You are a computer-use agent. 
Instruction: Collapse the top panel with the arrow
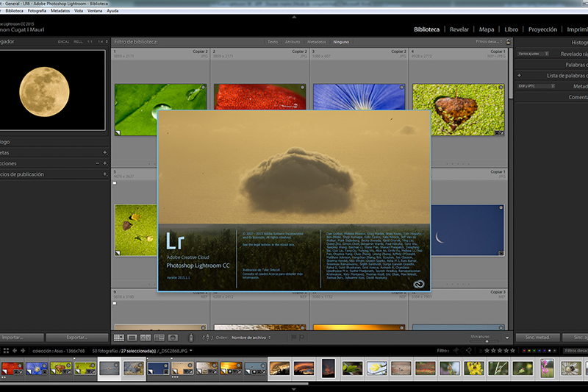click(294, 17)
